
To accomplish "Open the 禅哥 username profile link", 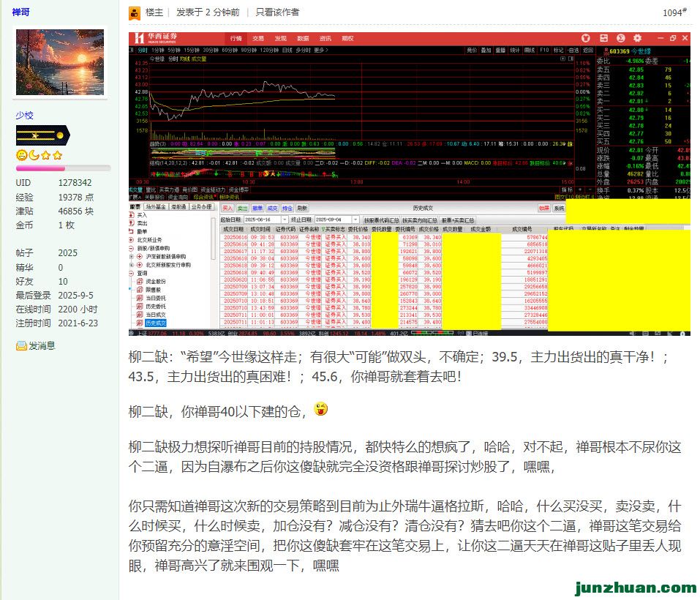I will 22,12.
